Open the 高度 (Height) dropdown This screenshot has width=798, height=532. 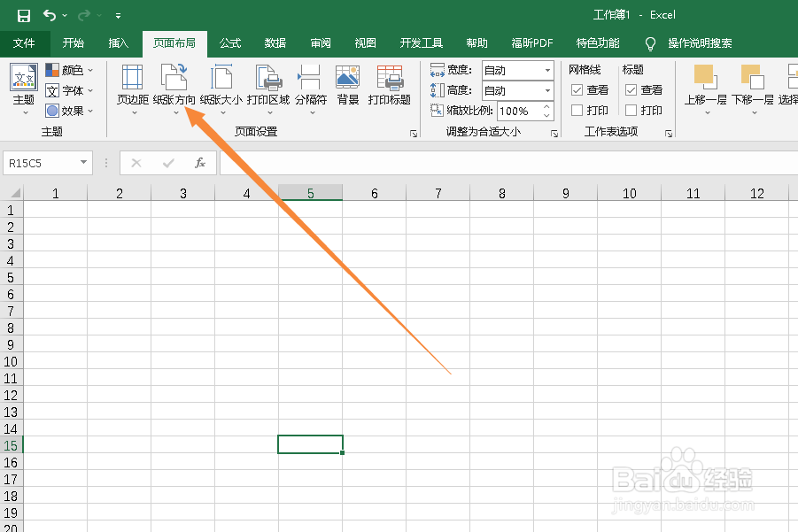click(x=547, y=89)
